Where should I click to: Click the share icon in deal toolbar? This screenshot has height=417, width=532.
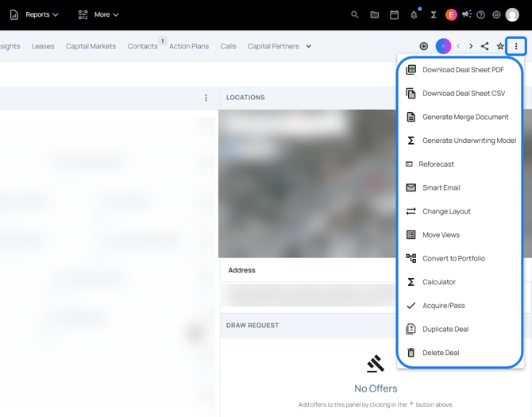tap(485, 46)
